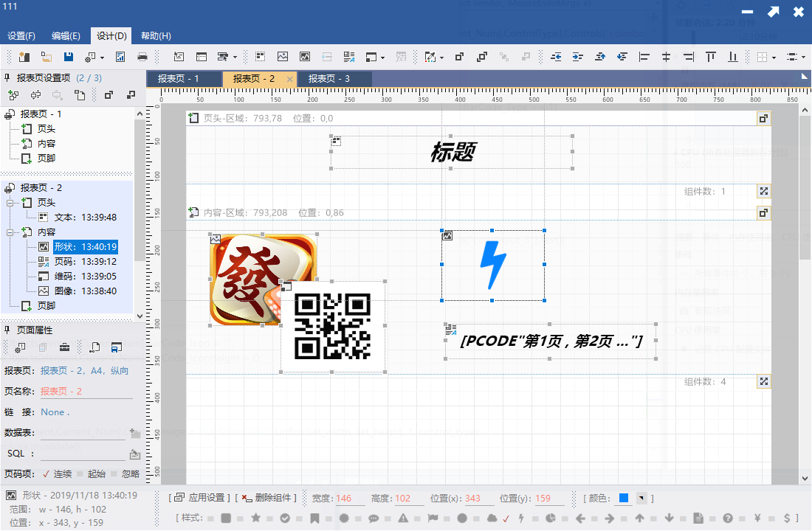Open the selection tool dropdown arrow

pyautogui.click(x=235, y=58)
